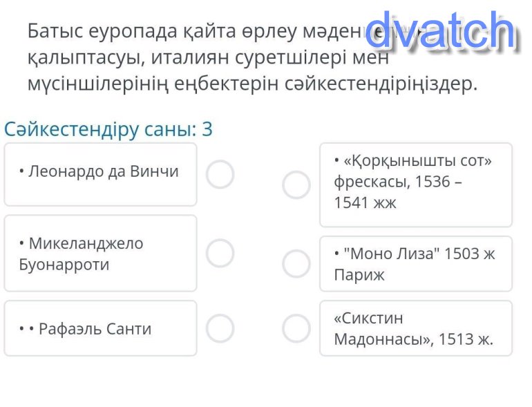532x407 pixels.
Task: Click the Микеланджело Буонарроти card
Action: click(100, 253)
